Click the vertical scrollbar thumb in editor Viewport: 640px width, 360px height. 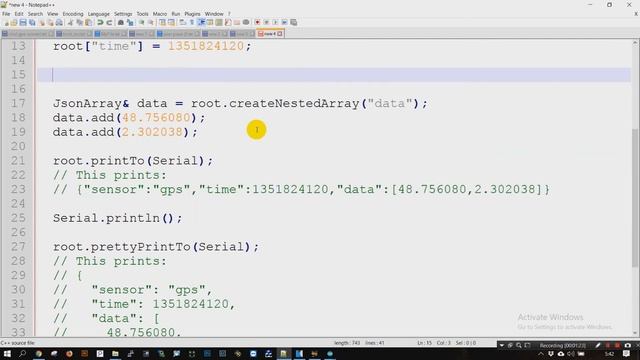click(636, 198)
